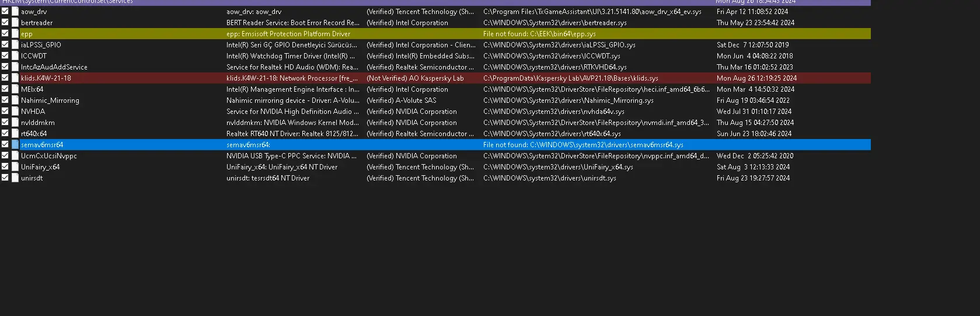
Task: Uncheck the UniFairy_x64 checkbox
Action: coord(5,166)
